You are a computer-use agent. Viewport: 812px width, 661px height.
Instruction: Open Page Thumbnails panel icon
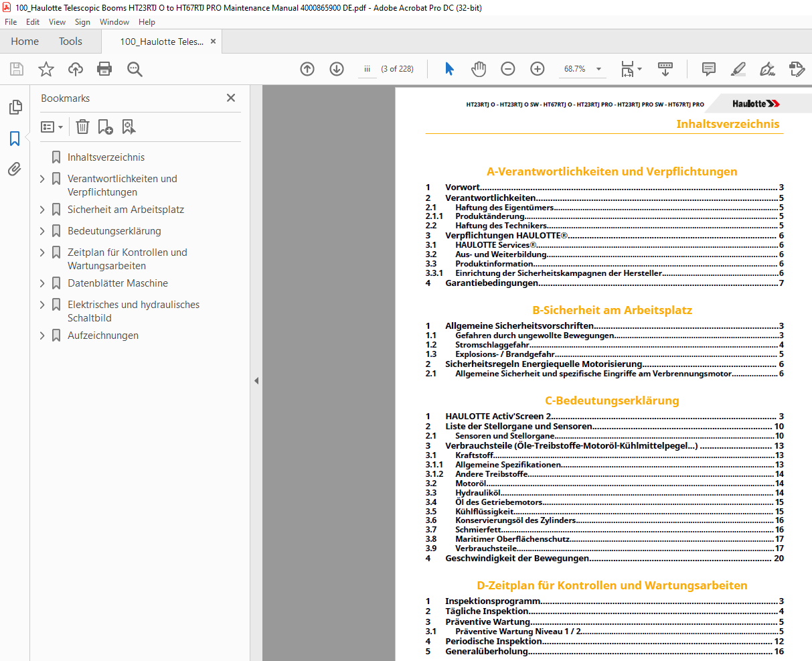coord(15,107)
